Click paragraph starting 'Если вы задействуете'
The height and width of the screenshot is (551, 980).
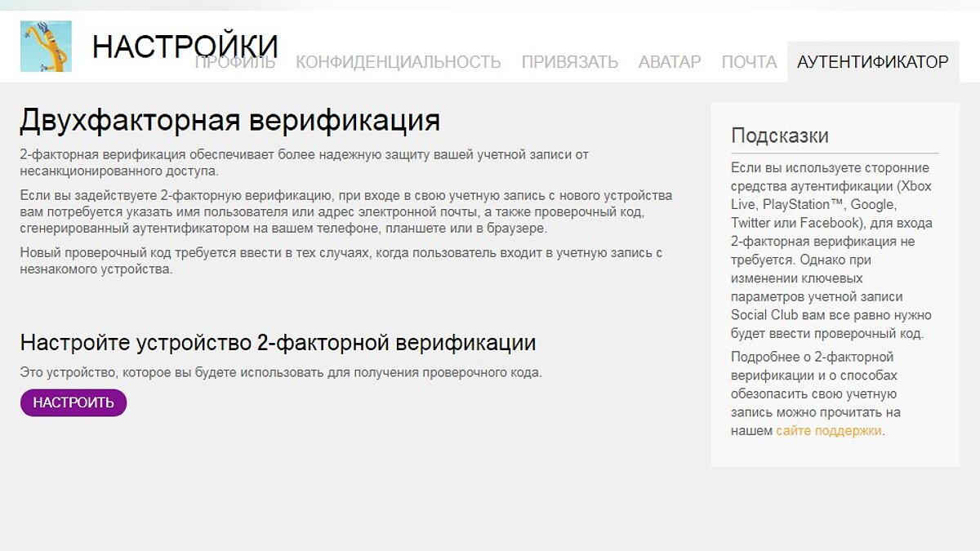[x=345, y=212]
